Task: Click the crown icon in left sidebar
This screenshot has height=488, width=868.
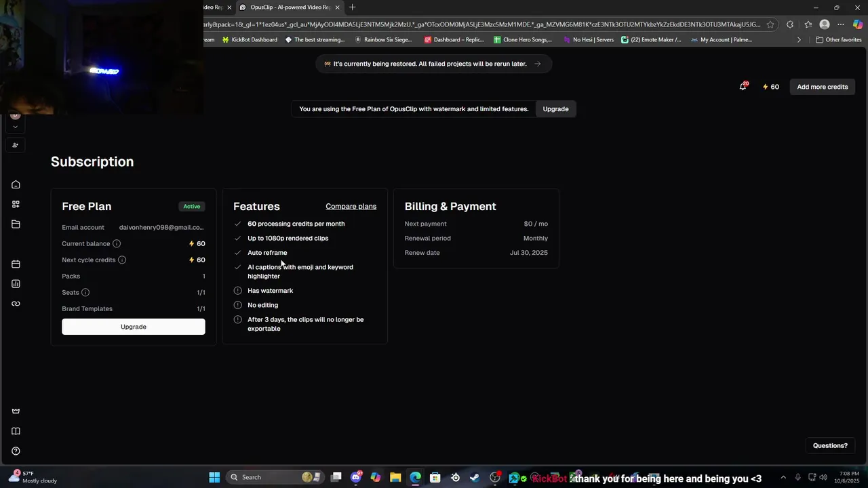Action: (x=16, y=411)
